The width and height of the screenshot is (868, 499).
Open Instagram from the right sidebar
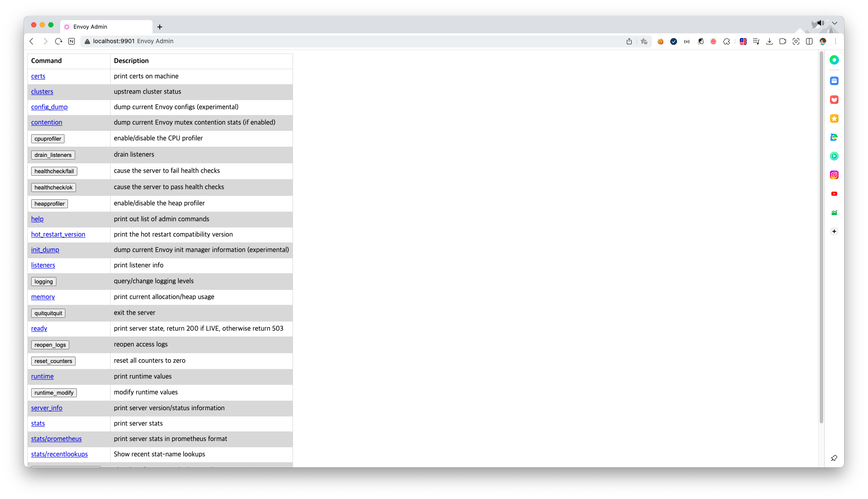click(834, 175)
